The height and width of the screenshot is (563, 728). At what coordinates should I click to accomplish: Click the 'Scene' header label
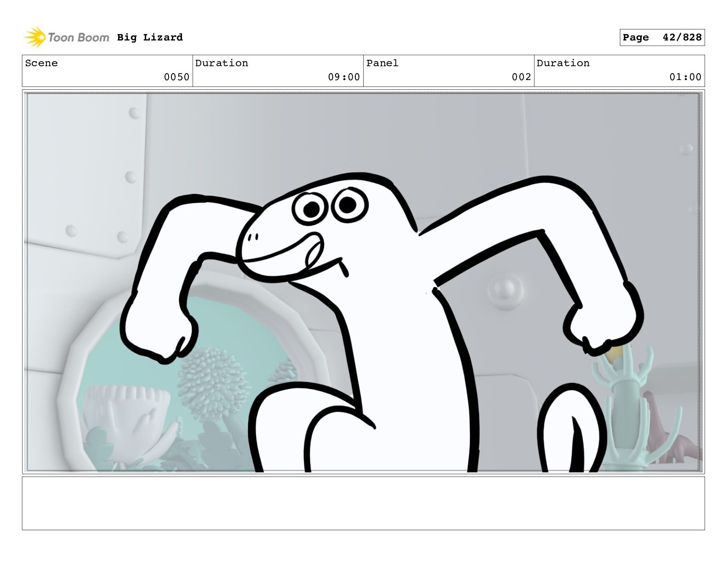pyautogui.click(x=41, y=63)
